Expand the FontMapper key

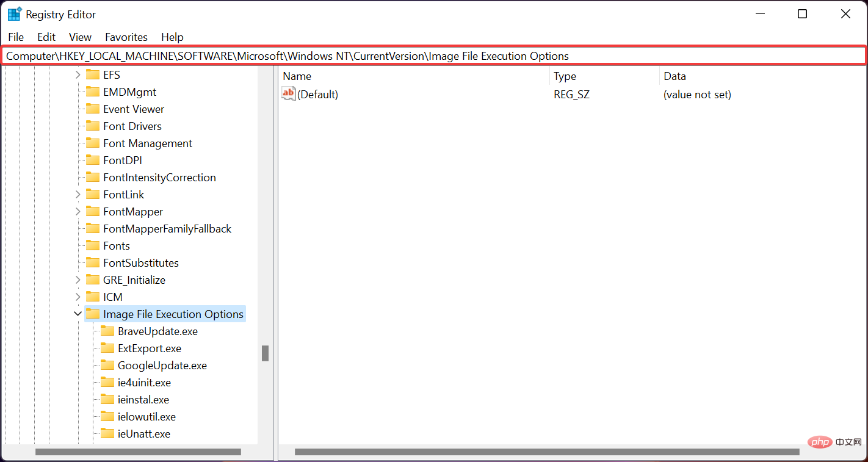78,212
